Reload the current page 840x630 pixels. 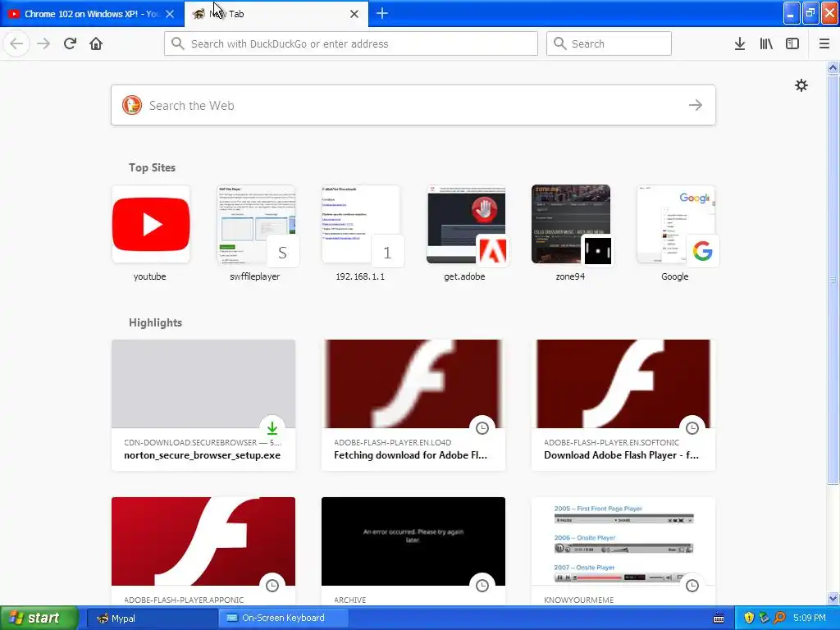70,43
